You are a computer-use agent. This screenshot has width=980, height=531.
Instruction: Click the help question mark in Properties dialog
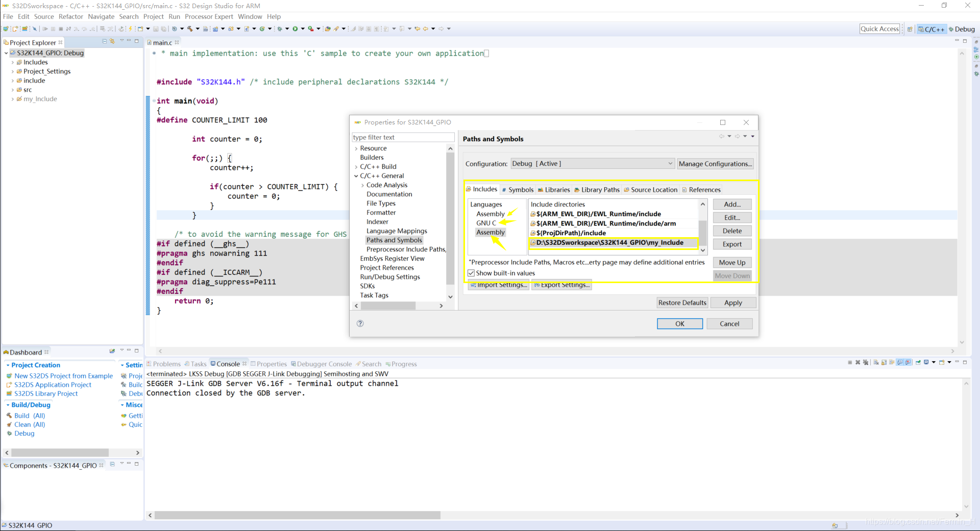pyautogui.click(x=360, y=323)
